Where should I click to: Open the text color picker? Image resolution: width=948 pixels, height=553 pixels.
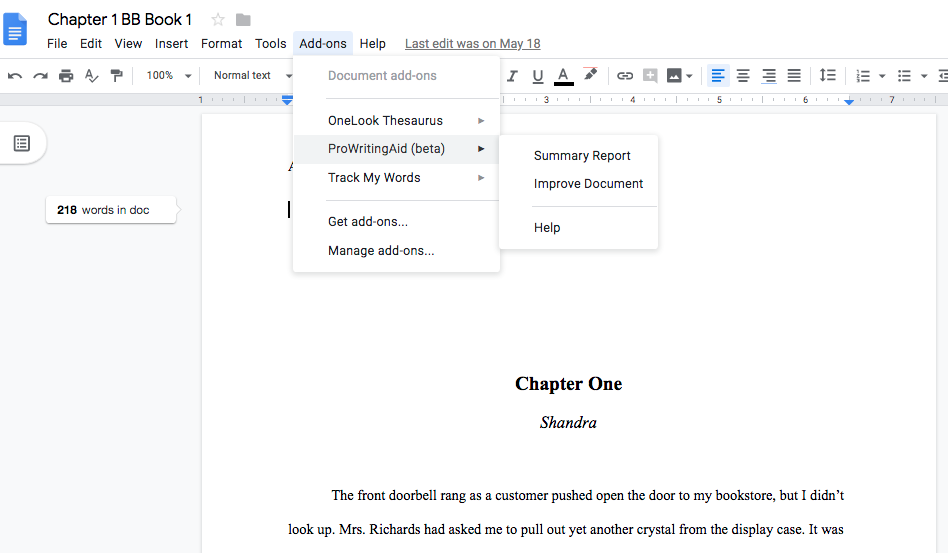563,76
